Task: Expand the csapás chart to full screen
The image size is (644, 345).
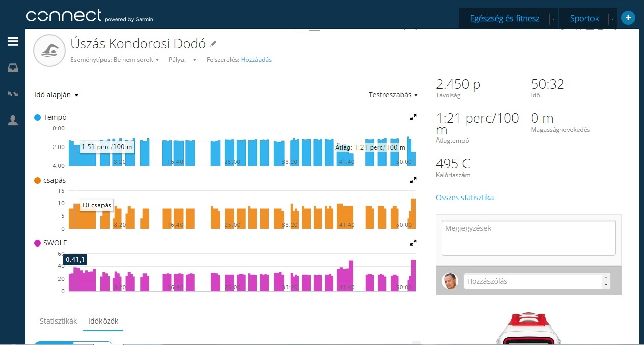Action: (x=413, y=180)
